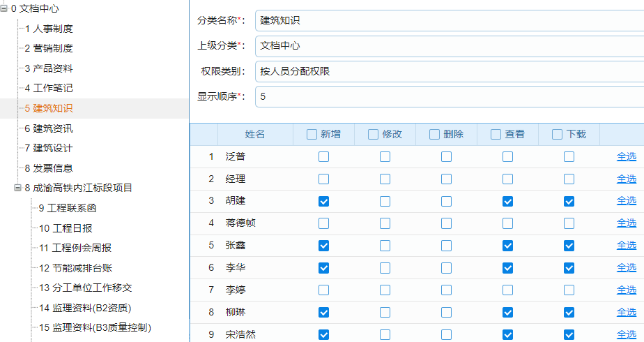Collapse the 成渝高铁内江标段项目 tree node
Image resolution: width=644 pixels, height=342 pixels.
point(17,188)
